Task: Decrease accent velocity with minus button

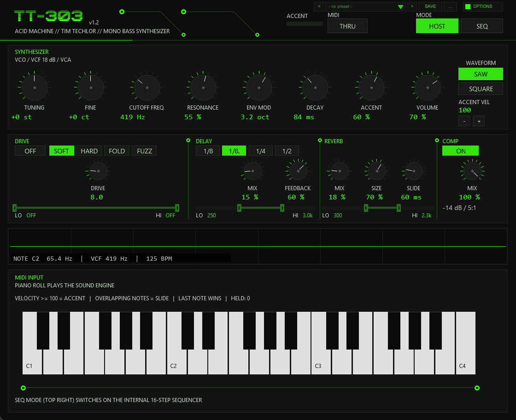Action: (x=464, y=121)
